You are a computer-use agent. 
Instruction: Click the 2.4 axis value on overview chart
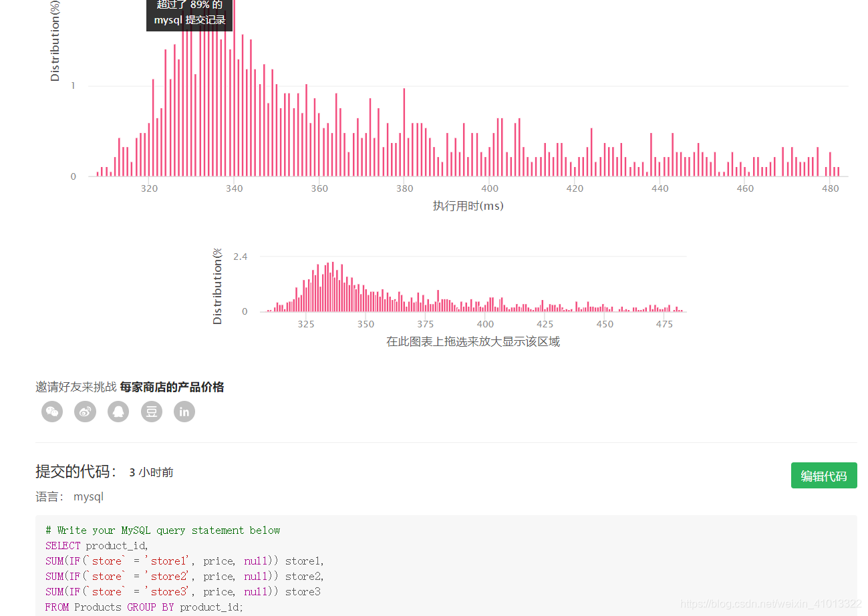[241, 257]
